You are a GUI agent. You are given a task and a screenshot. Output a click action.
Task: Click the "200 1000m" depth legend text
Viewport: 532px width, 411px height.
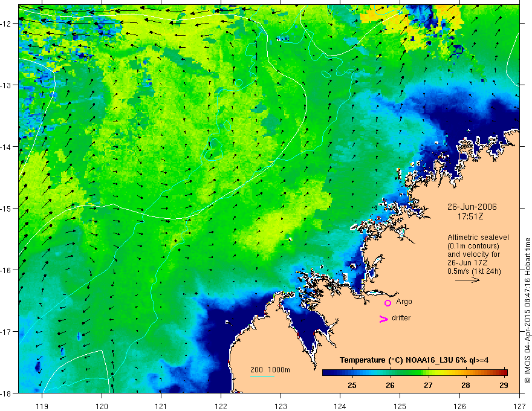[270, 370]
